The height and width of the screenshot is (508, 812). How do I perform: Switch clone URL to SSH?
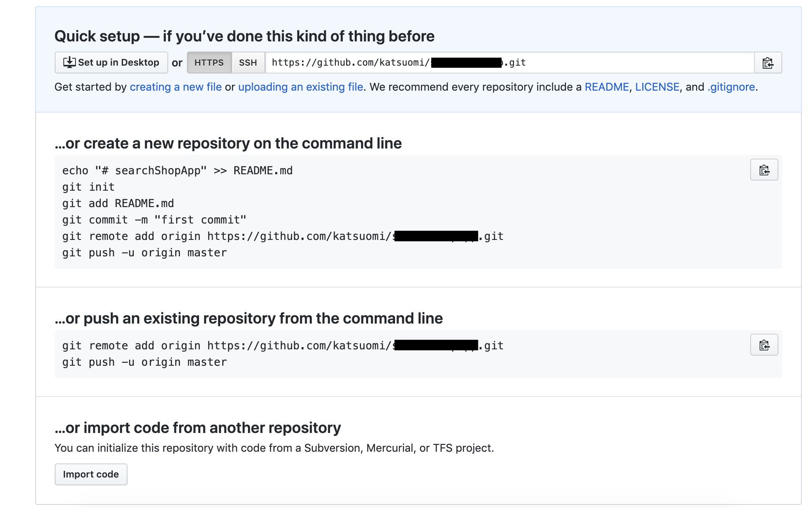point(248,63)
